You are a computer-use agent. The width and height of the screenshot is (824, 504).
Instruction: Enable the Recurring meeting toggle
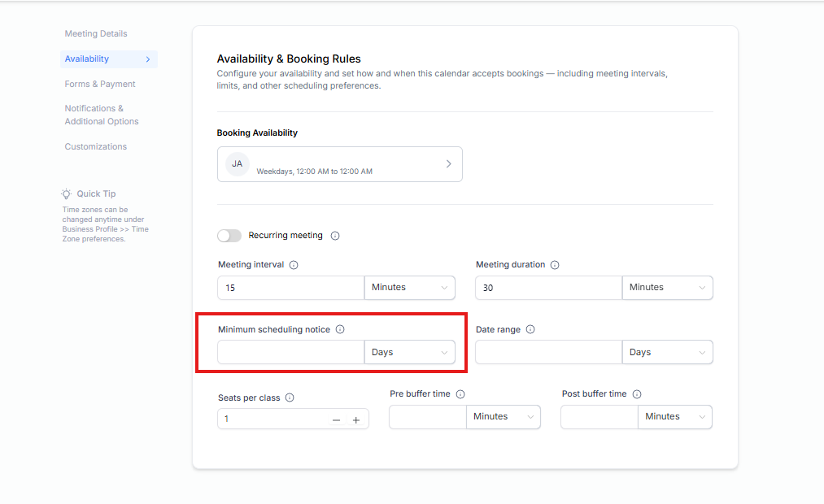[229, 236]
